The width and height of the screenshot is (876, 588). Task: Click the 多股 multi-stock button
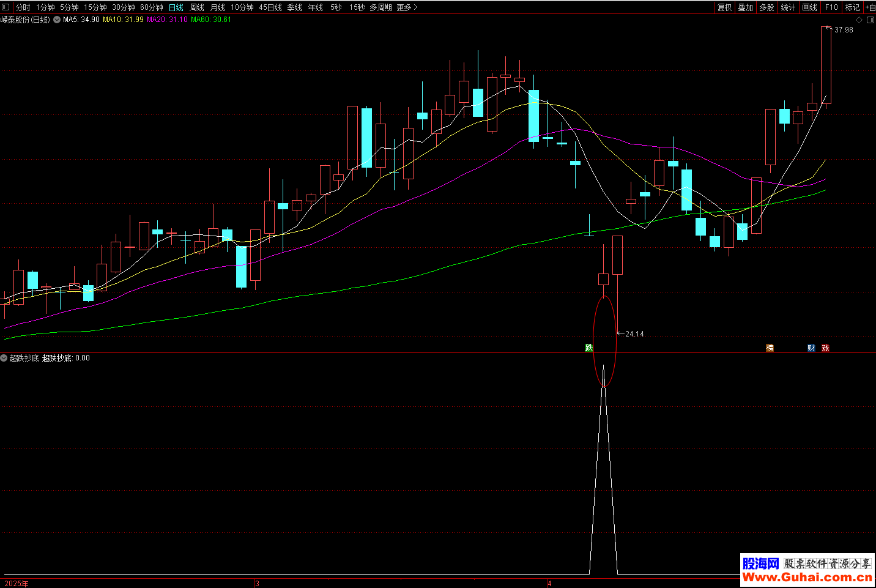pos(766,7)
